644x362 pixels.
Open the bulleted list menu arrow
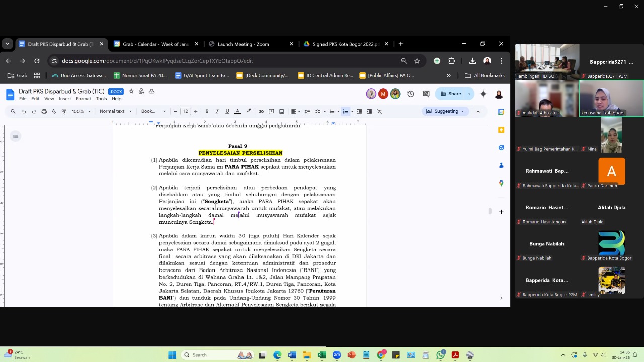pos(339,111)
